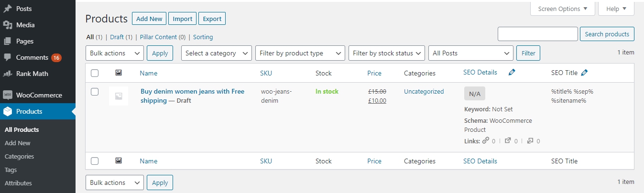Click the edit pencil beside SEO Title
The image size is (644, 193).
pos(584,73)
